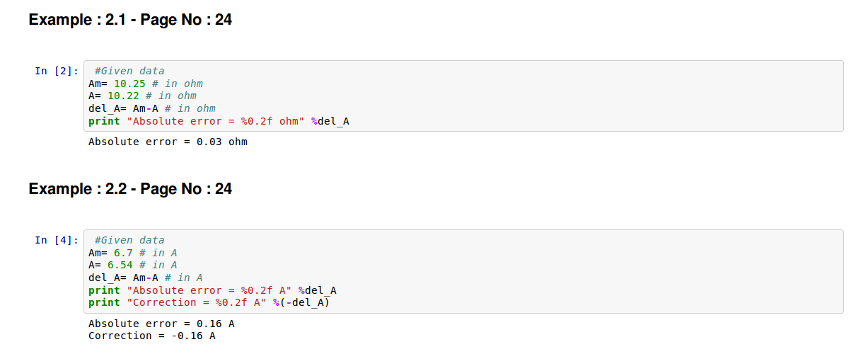Click the print "Correction" code line

[x=209, y=302]
